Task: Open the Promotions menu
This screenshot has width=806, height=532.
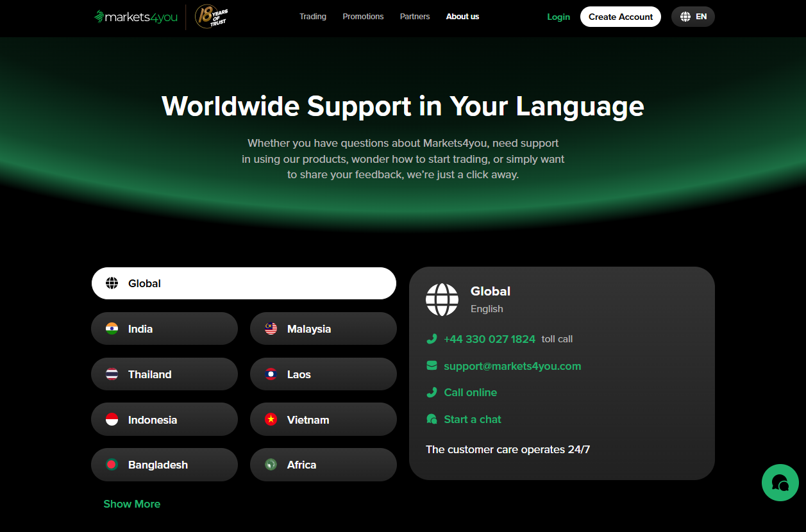Action: click(363, 17)
